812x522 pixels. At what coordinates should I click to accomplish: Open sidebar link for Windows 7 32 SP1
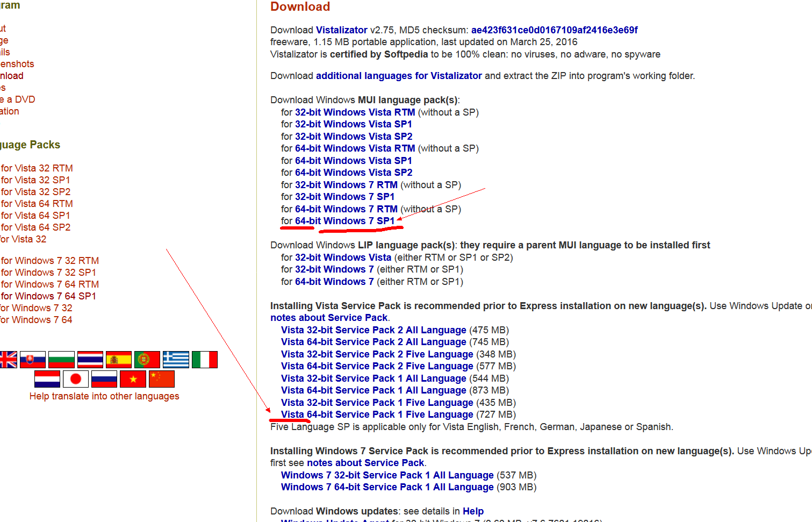pyautogui.click(x=48, y=273)
